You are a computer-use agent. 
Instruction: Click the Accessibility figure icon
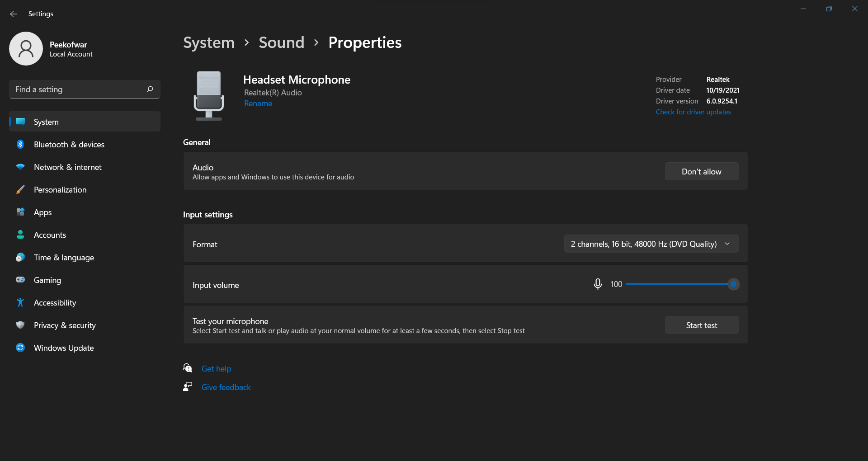pyautogui.click(x=20, y=303)
